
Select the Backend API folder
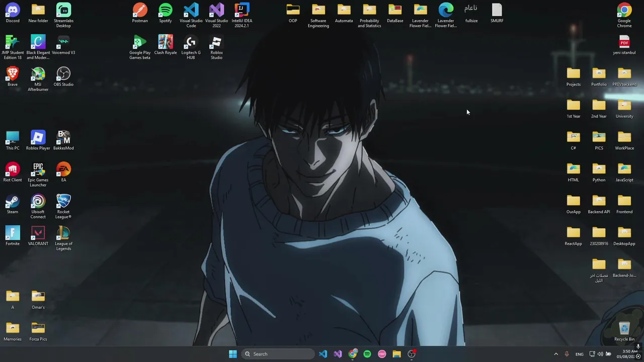tap(599, 205)
